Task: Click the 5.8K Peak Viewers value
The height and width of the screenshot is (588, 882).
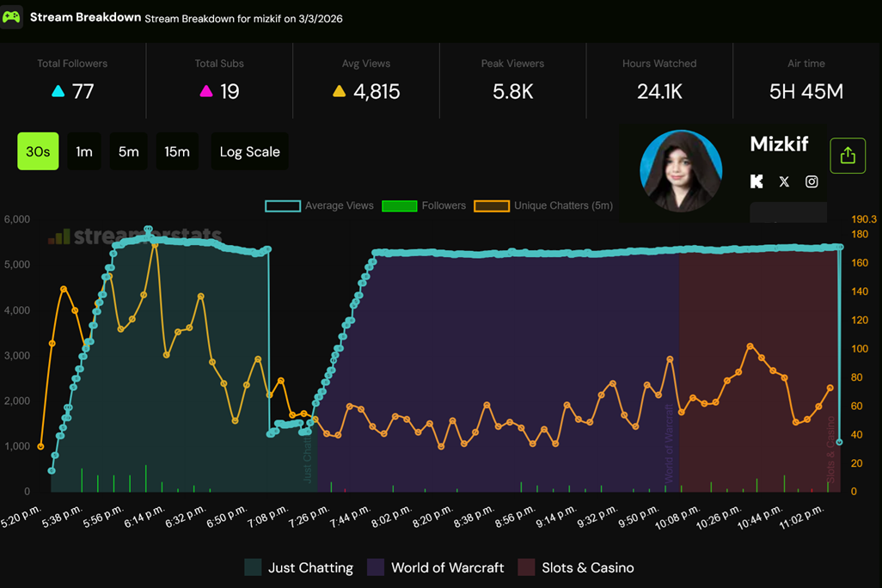Action: (512, 91)
